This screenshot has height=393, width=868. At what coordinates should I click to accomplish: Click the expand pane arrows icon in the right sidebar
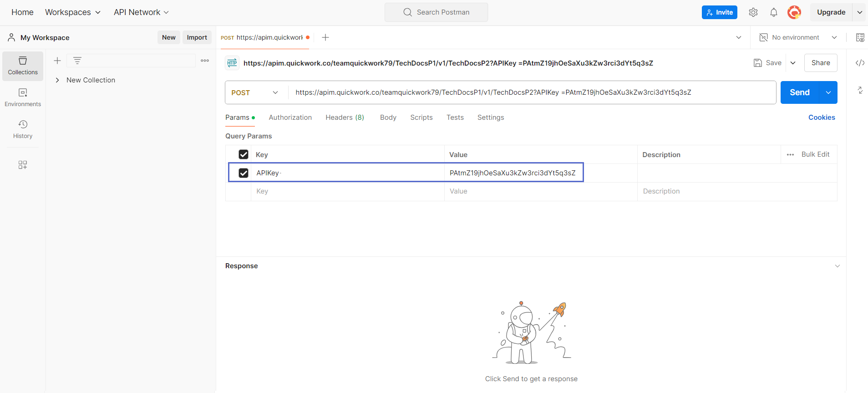(860, 90)
